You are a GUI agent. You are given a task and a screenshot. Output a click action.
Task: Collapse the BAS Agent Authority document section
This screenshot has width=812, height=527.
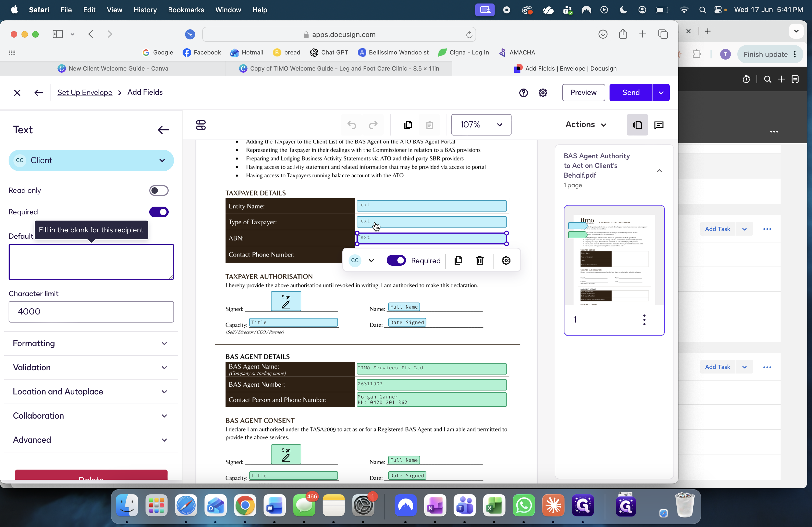(659, 171)
